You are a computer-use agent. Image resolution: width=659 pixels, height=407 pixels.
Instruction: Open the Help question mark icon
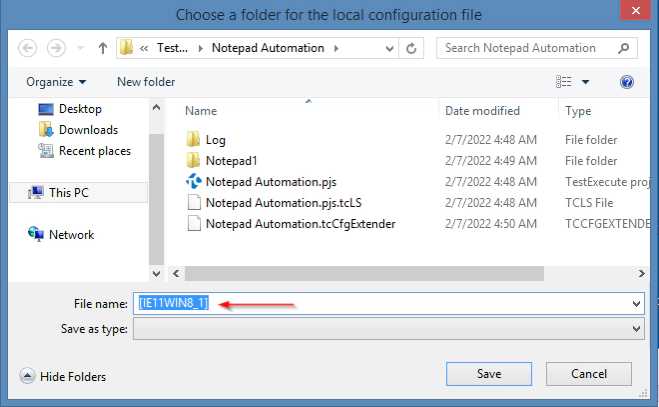point(627,82)
